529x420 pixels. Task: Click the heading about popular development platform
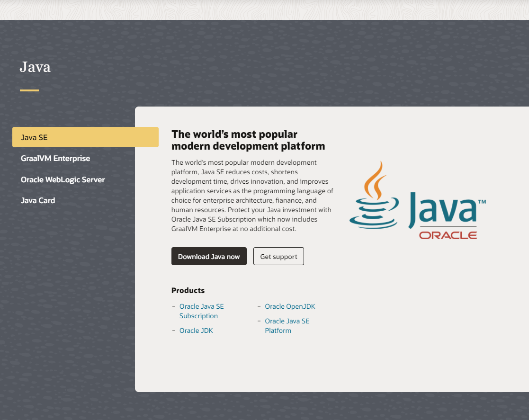point(248,140)
